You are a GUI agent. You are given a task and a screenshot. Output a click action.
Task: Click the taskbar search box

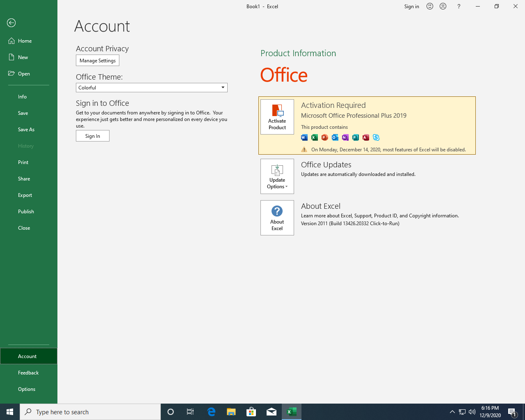point(90,412)
